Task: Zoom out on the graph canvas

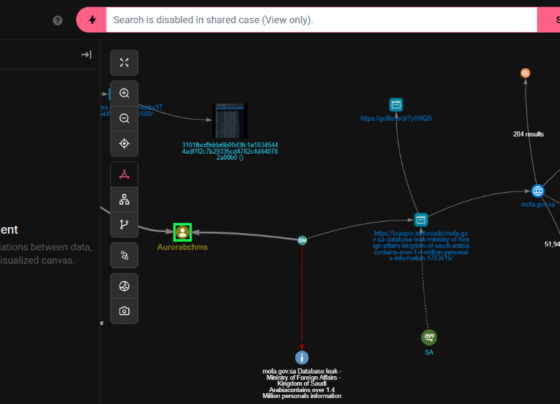Action: 124,118
